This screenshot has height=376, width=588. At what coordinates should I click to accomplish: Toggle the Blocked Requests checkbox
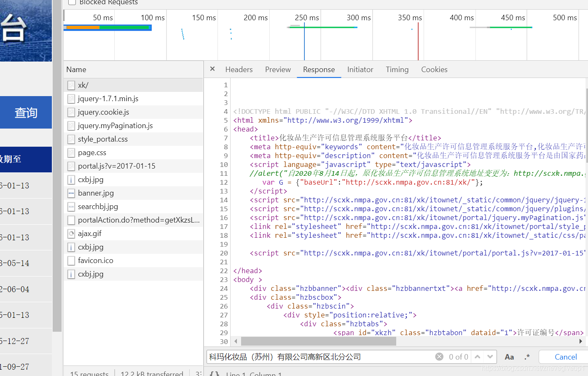pyautogui.click(x=72, y=2)
